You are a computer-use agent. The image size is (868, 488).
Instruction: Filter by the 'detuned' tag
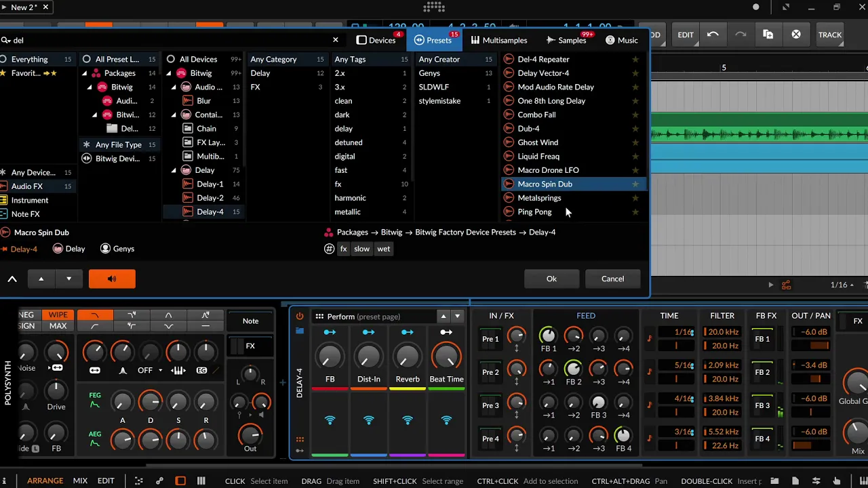370,142
